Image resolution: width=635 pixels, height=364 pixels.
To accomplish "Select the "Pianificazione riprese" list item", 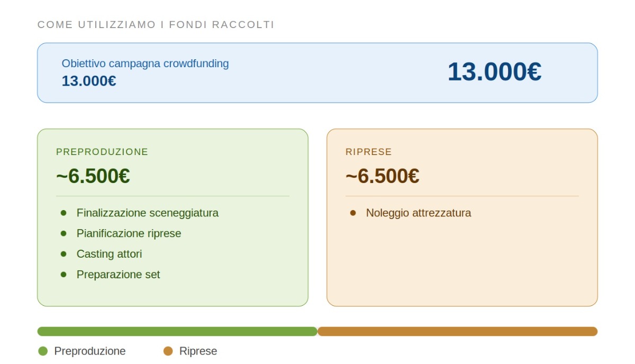I will 129,233.
